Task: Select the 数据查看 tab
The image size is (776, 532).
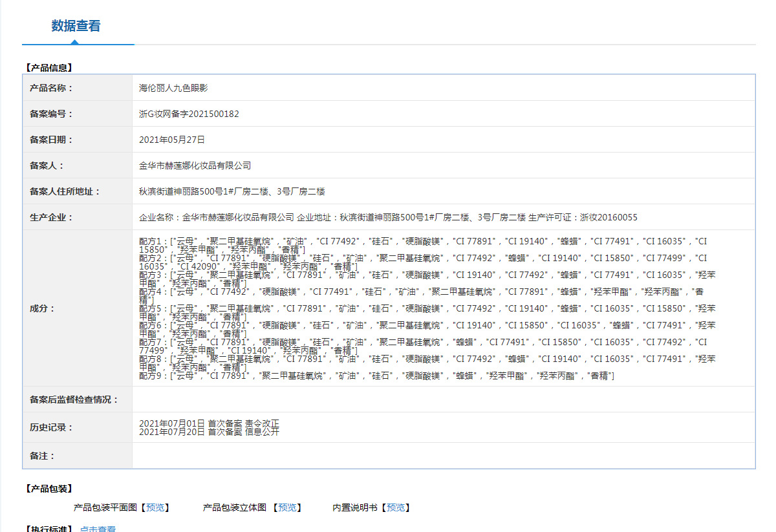Action: click(76, 26)
